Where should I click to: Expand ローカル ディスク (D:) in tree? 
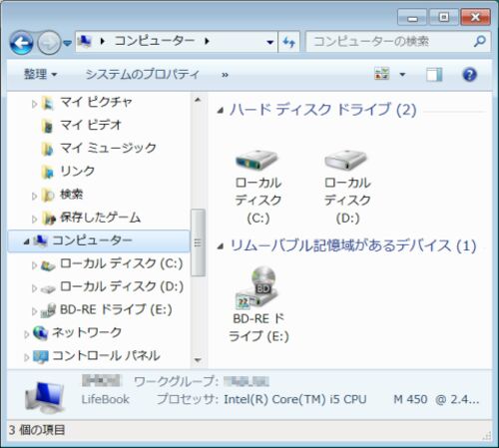34,288
